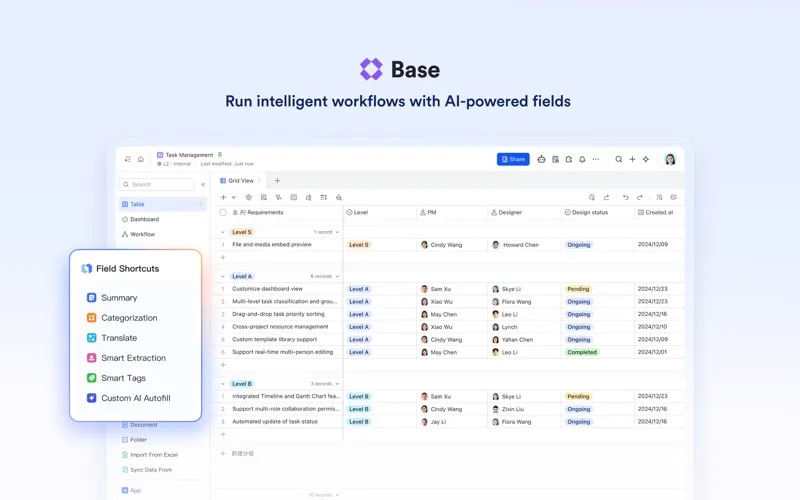Click the magnifier search icon in top bar
Screen dimensions: 800x500
pos(618,159)
